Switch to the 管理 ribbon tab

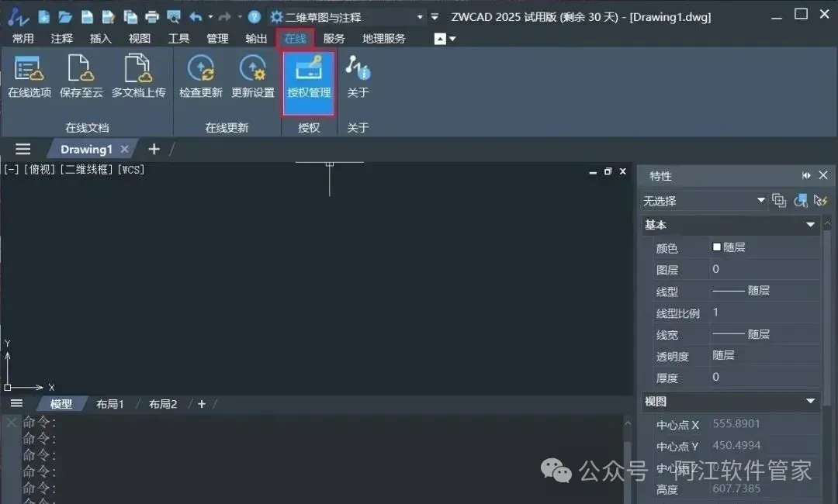click(217, 39)
